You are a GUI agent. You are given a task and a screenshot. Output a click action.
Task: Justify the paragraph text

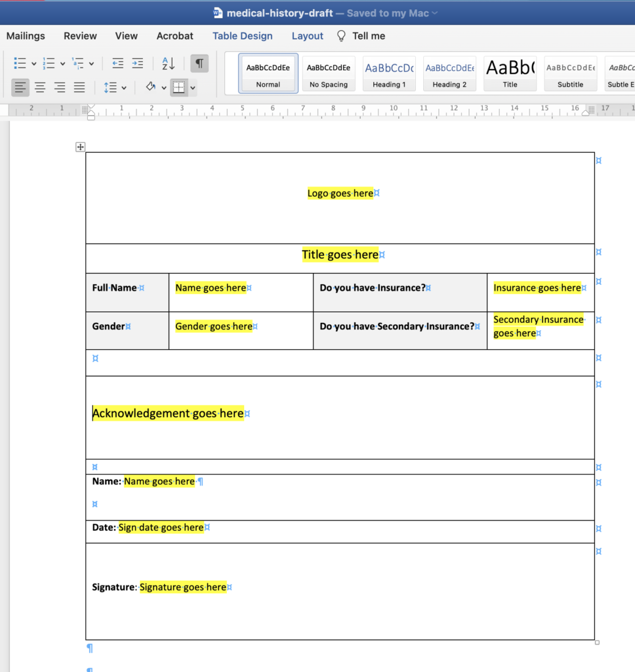click(79, 87)
